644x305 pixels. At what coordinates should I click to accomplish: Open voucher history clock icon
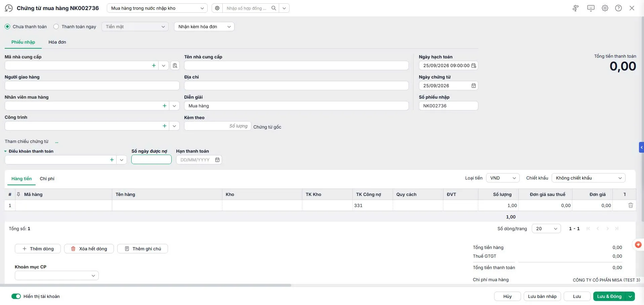(x=9, y=8)
